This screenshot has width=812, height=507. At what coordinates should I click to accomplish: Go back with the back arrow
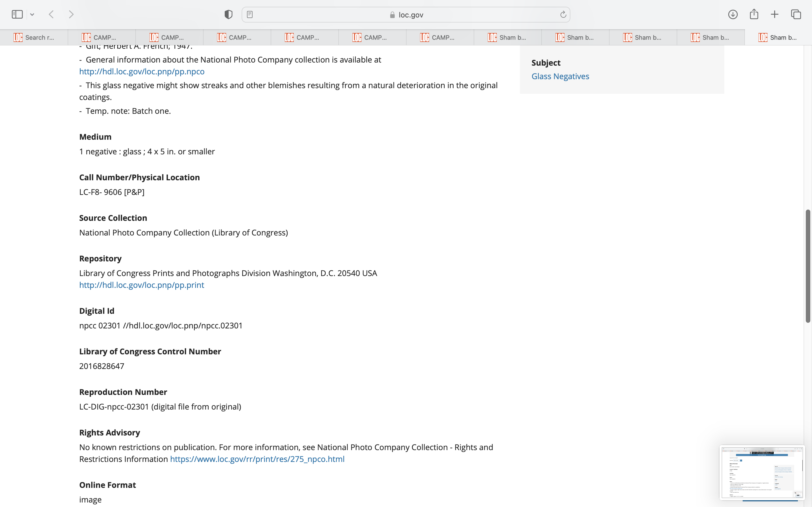51,14
